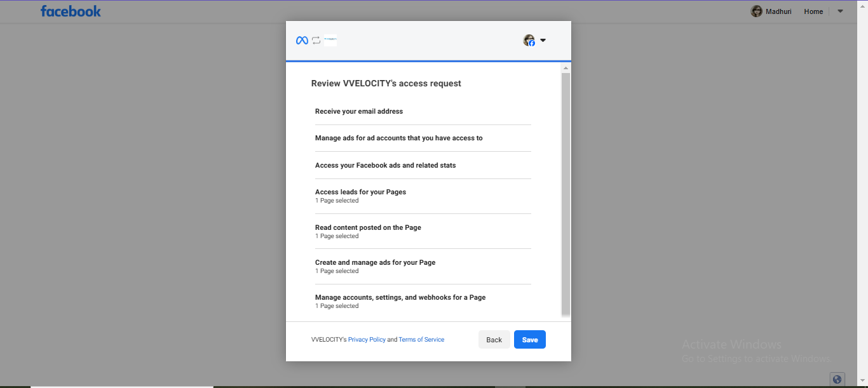Click the Save button
This screenshot has height=388, width=868.
(530, 340)
